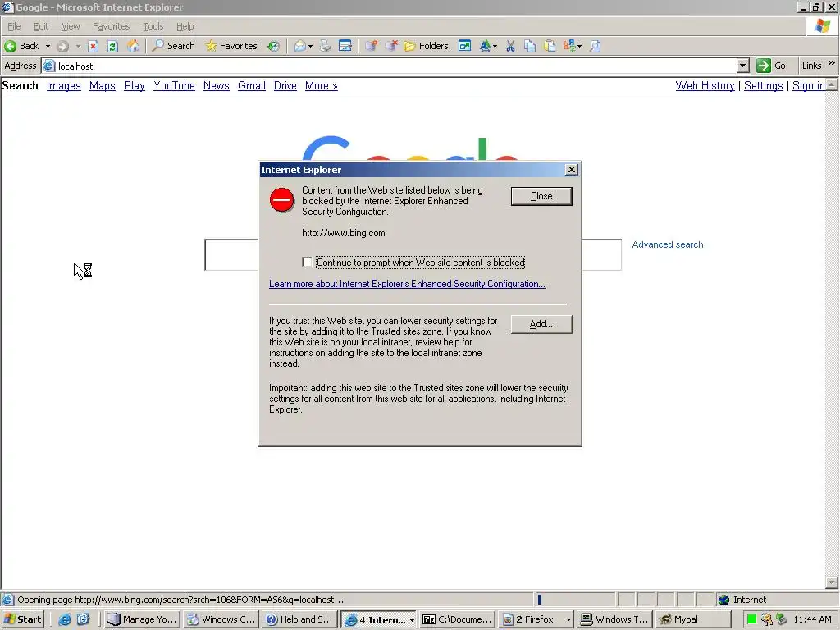Open the Windows Start menu

click(23, 619)
